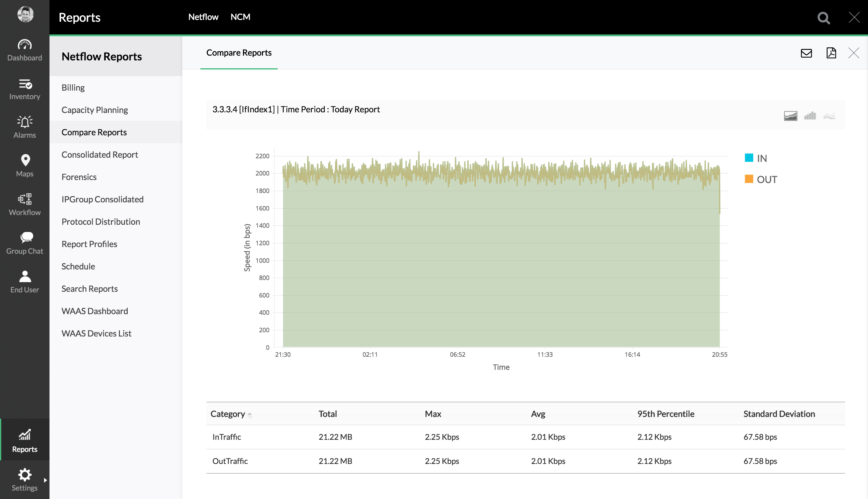
Task: Open the Maps section
Action: [x=24, y=165]
